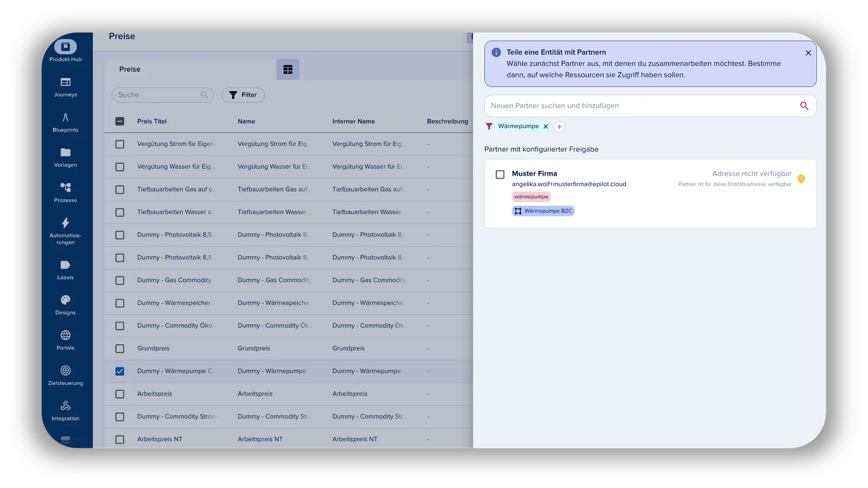Image resolution: width=868 pixels, height=488 pixels.
Task: Open the Vorlagen folder in the sidebar
Action: coord(66,157)
